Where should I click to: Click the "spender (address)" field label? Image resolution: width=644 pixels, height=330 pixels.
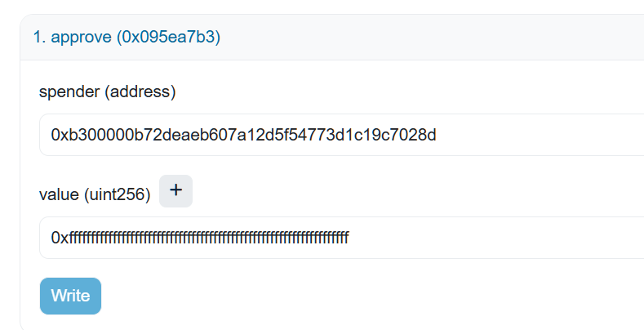(107, 91)
